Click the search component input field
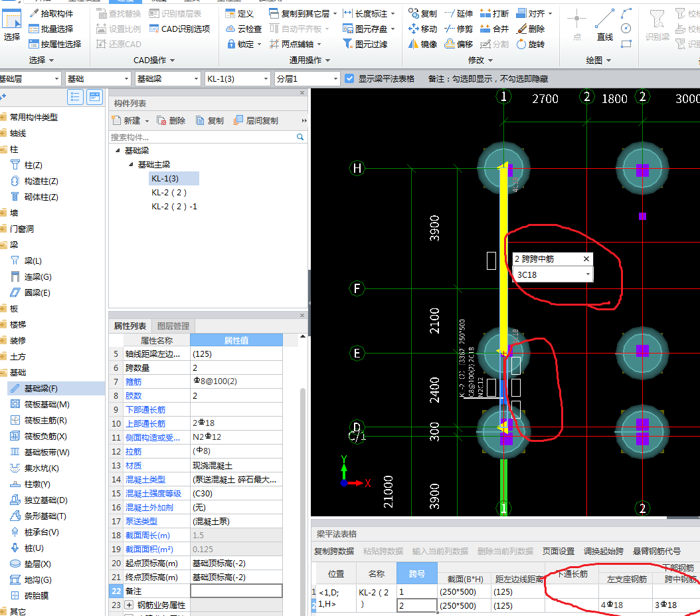The height and width of the screenshot is (616, 700). 202,137
